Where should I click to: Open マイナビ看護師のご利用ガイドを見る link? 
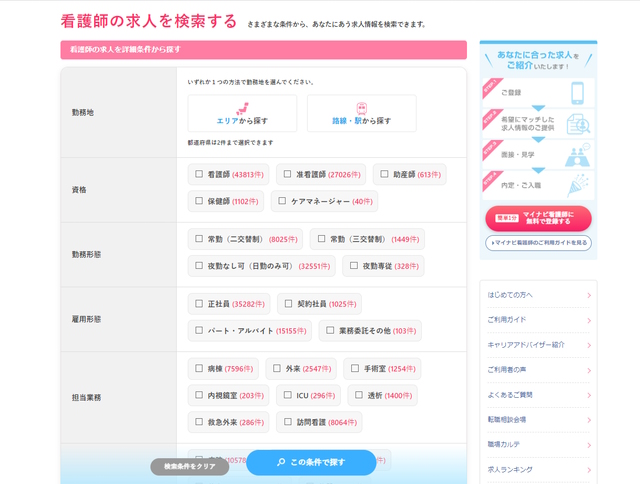point(538,243)
